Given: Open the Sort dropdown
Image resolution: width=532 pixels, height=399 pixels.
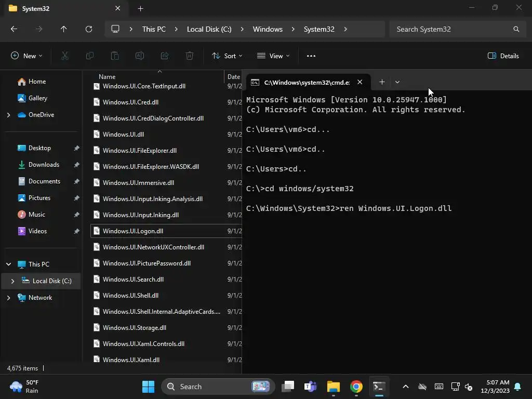Looking at the screenshot, I should 227,56.
